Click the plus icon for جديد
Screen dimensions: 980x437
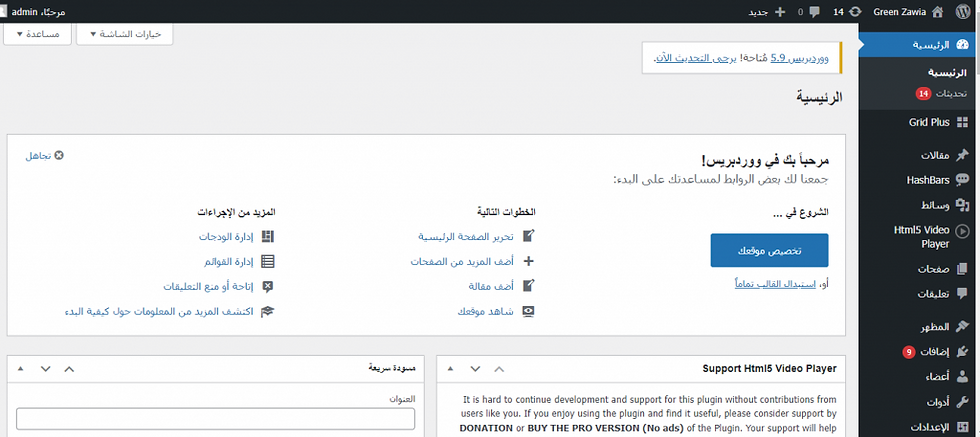tap(779, 11)
